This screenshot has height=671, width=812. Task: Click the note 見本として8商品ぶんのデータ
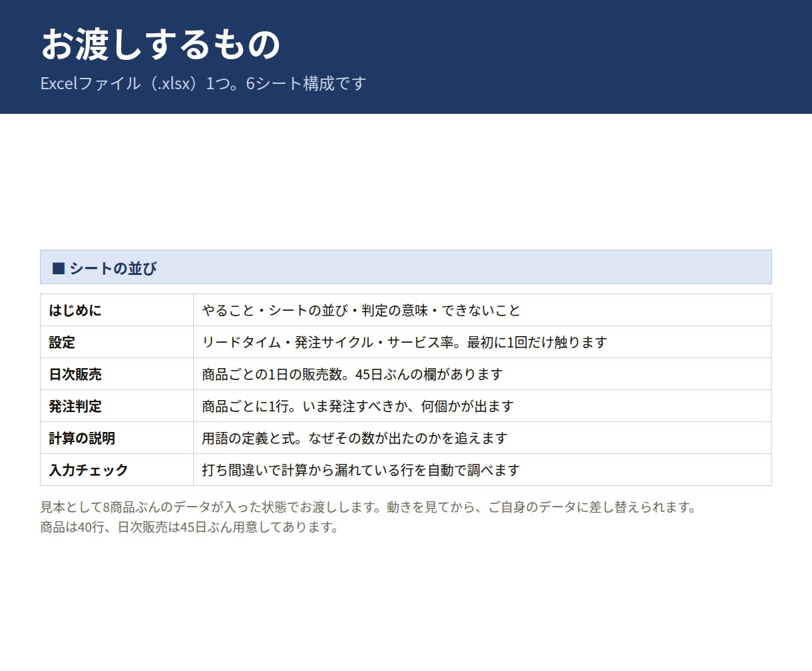click(368, 507)
